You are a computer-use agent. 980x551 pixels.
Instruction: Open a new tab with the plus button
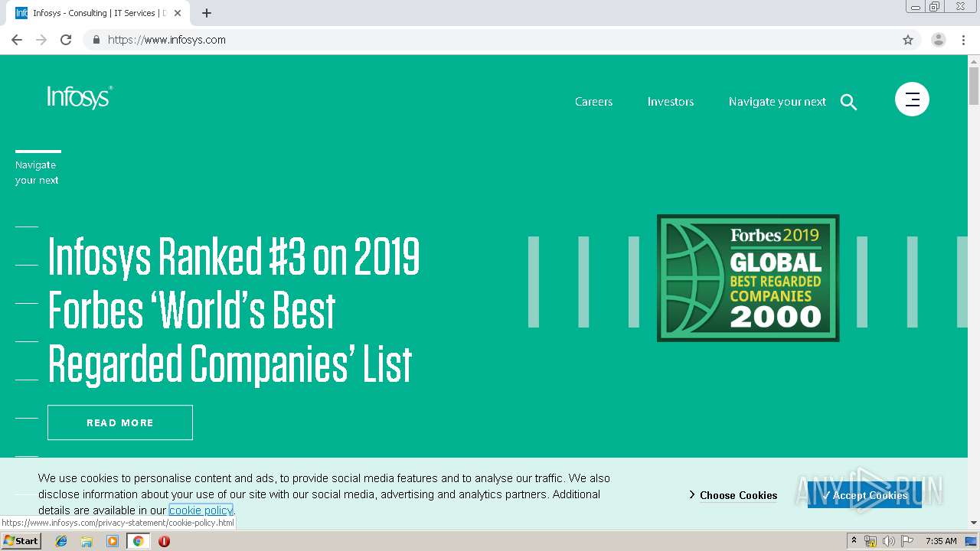click(207, 13)
